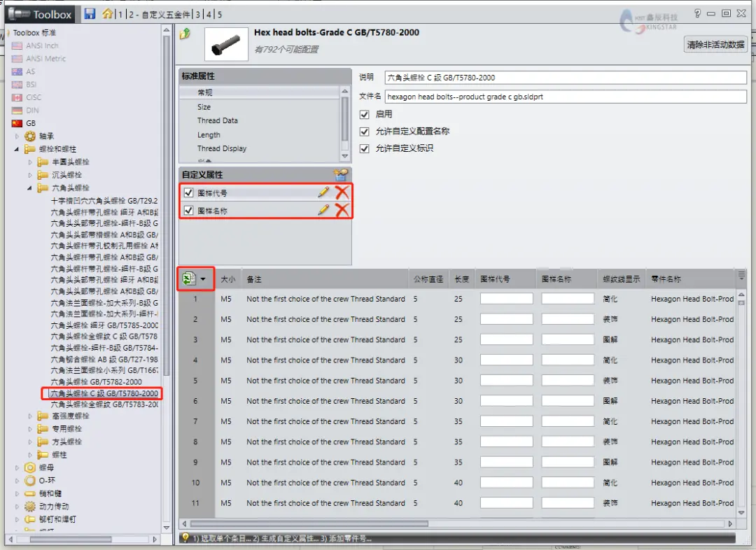Viewport: 756px width, 550px height.
Task: Open step tab 4
Action: pos(209,15)
